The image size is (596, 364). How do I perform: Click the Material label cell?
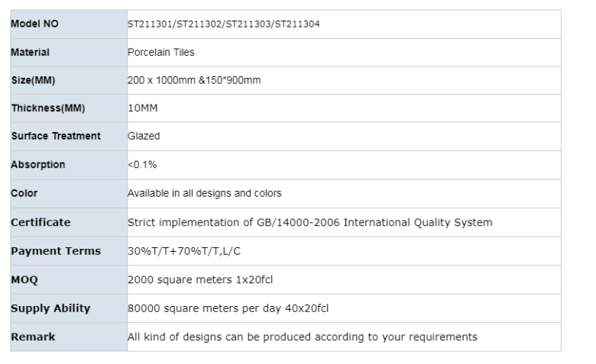(x=31, y=53)
